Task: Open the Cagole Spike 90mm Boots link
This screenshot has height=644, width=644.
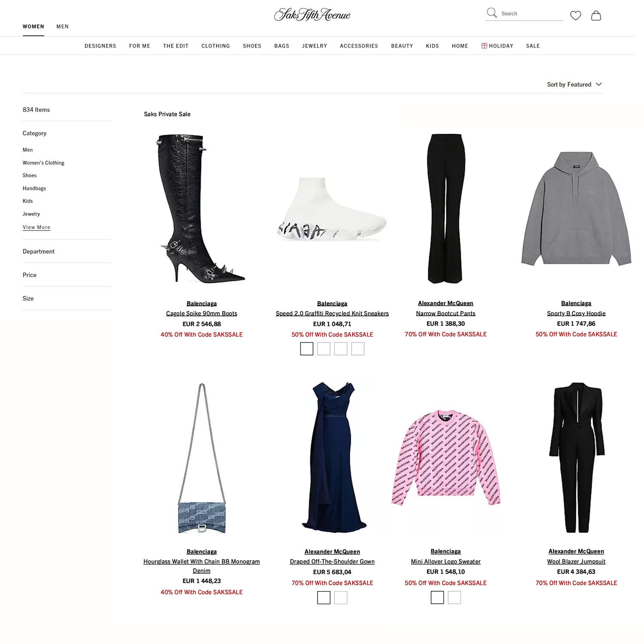Action: click(201, 313)
